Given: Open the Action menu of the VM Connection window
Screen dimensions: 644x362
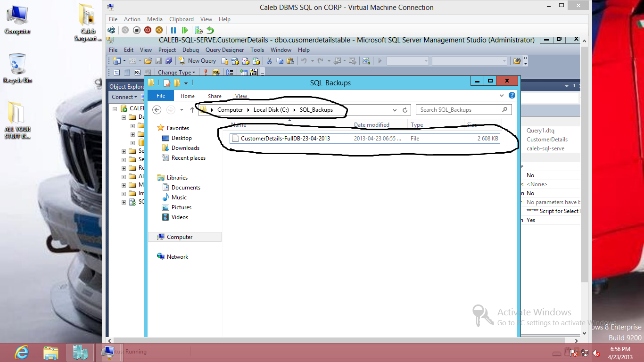Looking at the screenshot, I should (132, 19).
